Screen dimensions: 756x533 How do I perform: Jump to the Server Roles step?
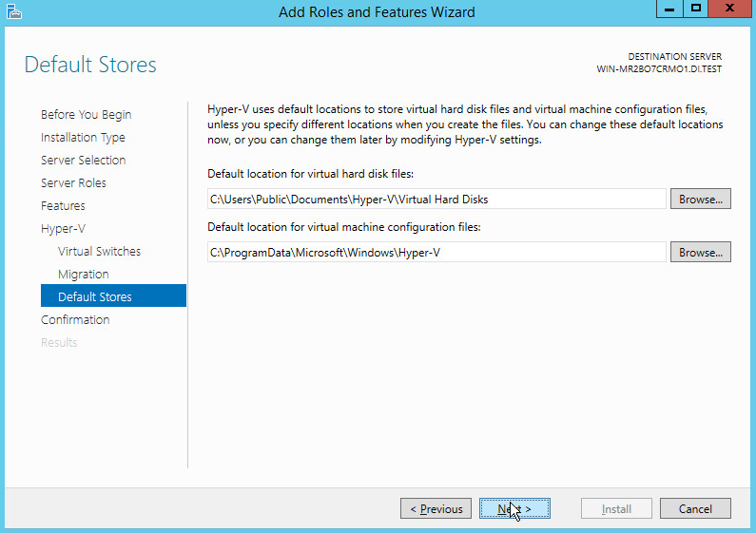point(73,183)
